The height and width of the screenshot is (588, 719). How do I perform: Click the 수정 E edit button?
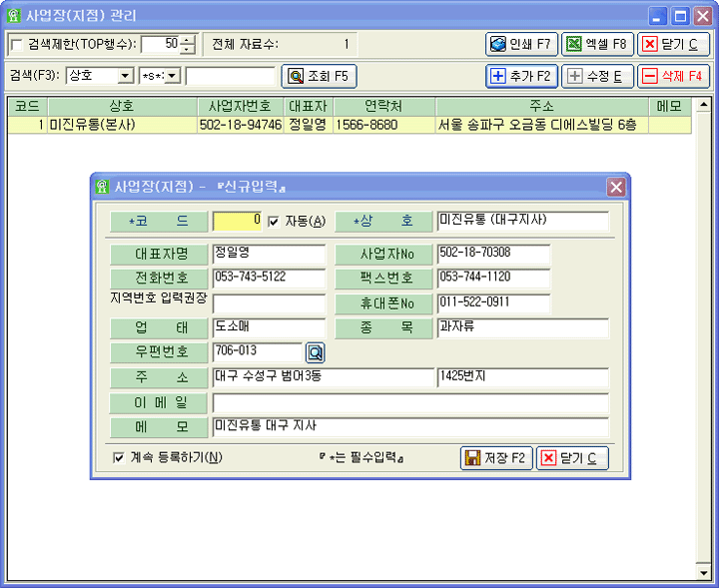(x=597, y=76)
